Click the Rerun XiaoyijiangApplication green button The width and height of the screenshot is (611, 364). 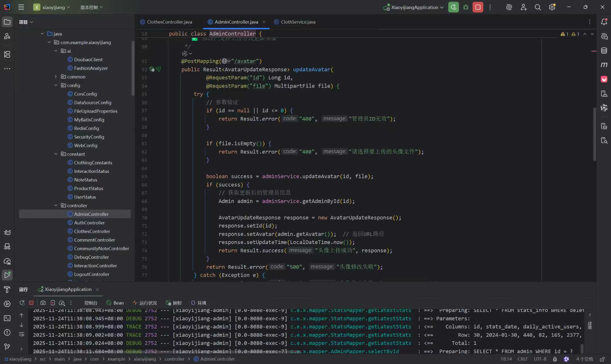(453, 7)
